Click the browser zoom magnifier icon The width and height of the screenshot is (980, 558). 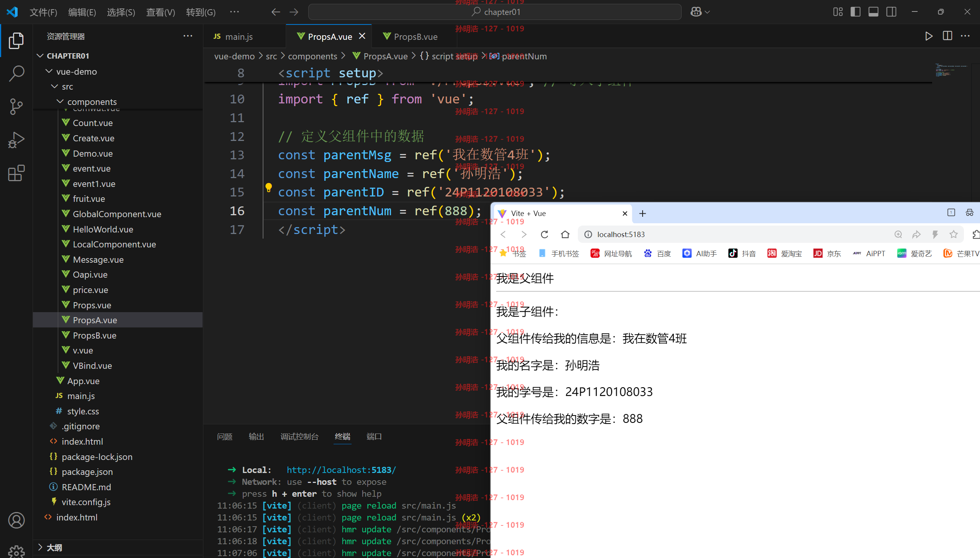[898, 234]
